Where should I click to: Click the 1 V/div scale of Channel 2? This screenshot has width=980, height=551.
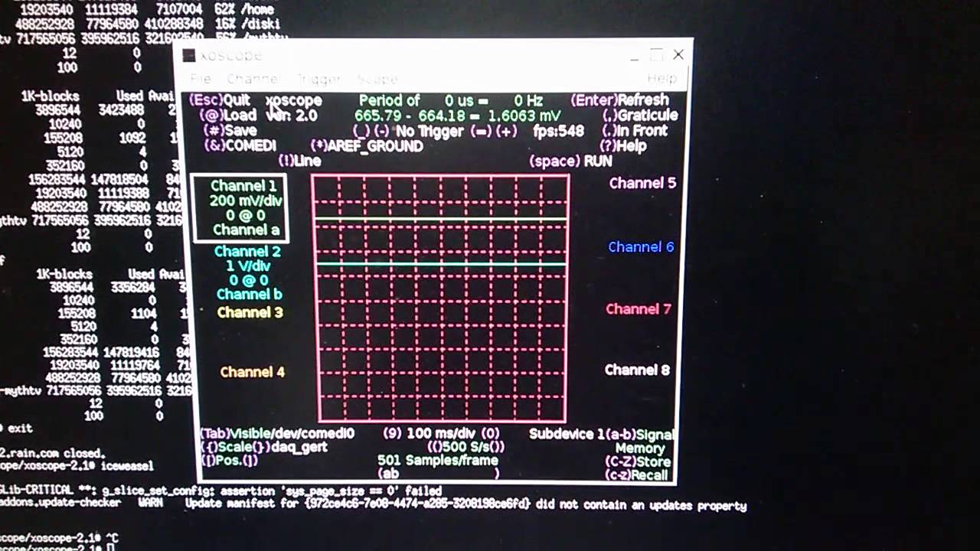249,266
